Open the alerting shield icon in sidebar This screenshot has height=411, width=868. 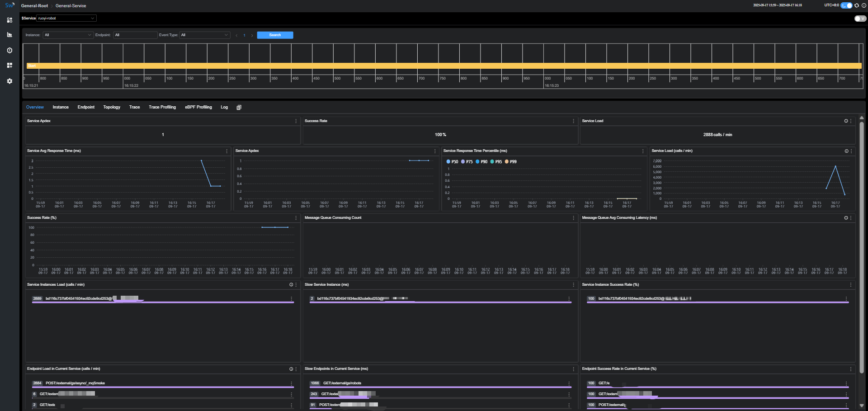coord(9,50)
